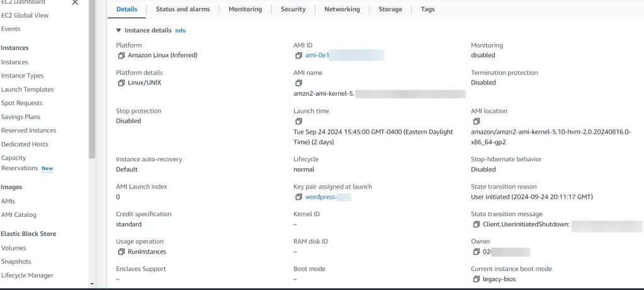Copy the AMI name

pyautogui.click(x=299, y=83)
